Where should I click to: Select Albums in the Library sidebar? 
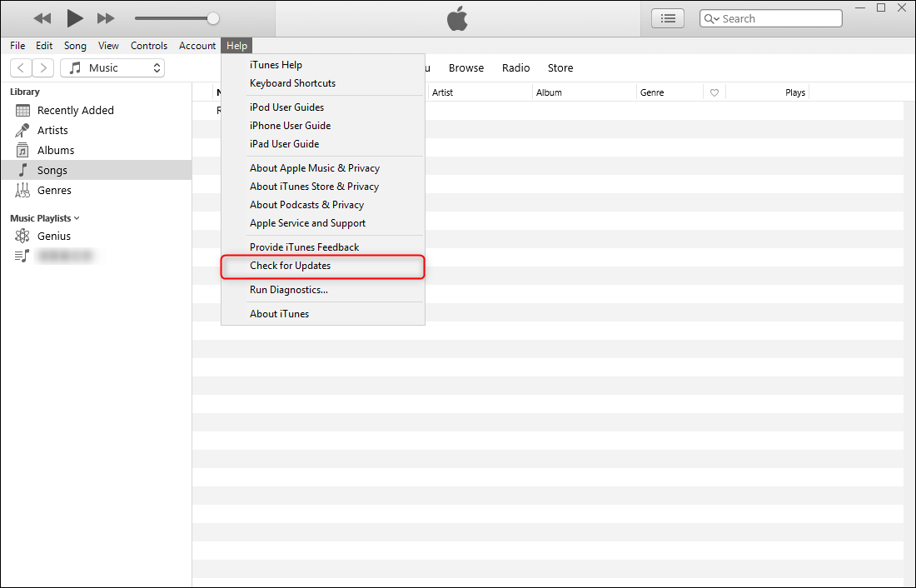[97, 150]
